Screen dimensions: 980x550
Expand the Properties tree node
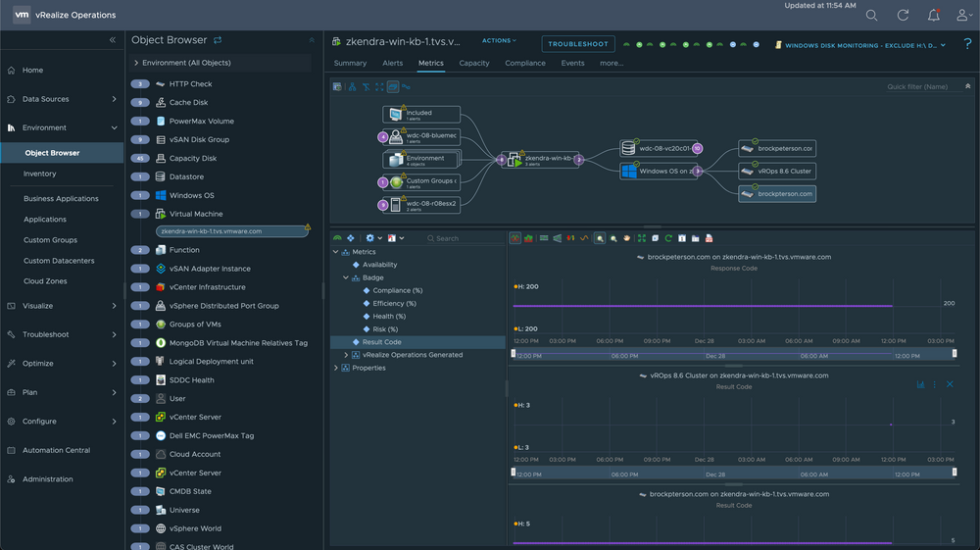pos(337,368)
